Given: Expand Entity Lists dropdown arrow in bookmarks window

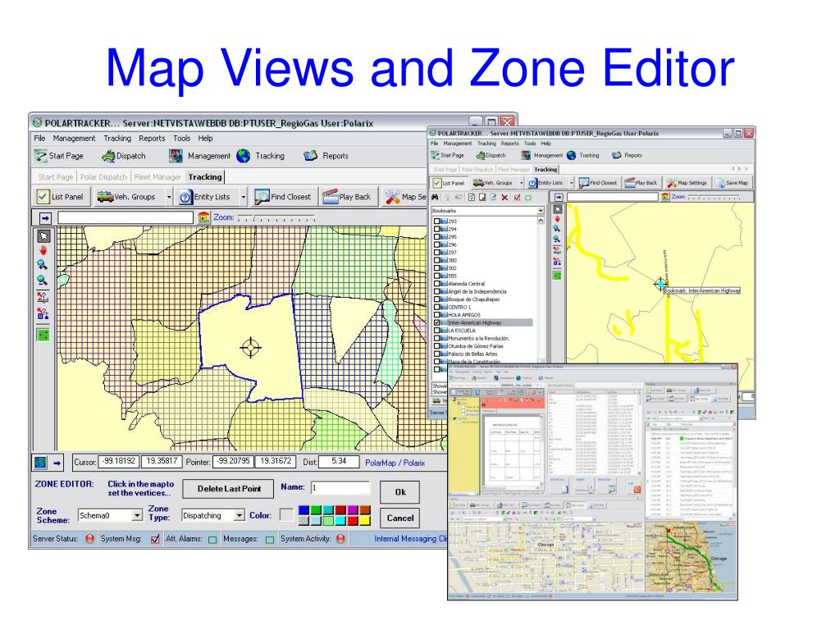Looking at the screenshot, I should point(571,183).
